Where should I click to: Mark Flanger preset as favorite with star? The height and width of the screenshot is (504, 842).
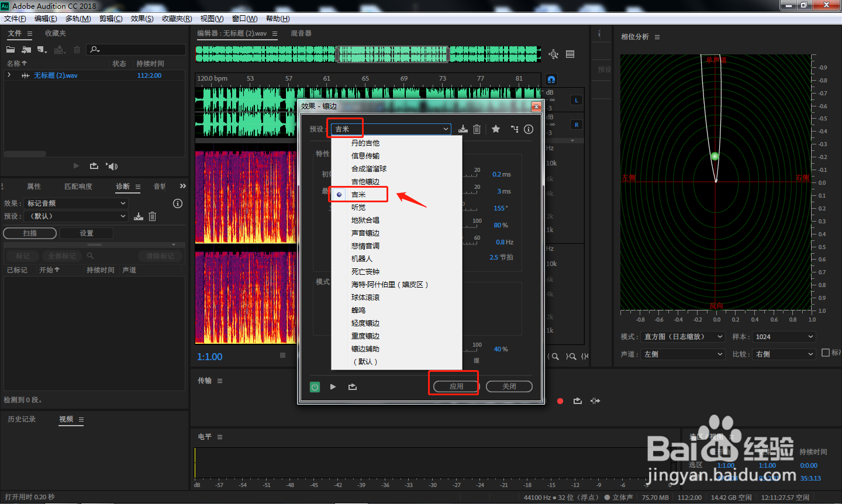point(496,129)
